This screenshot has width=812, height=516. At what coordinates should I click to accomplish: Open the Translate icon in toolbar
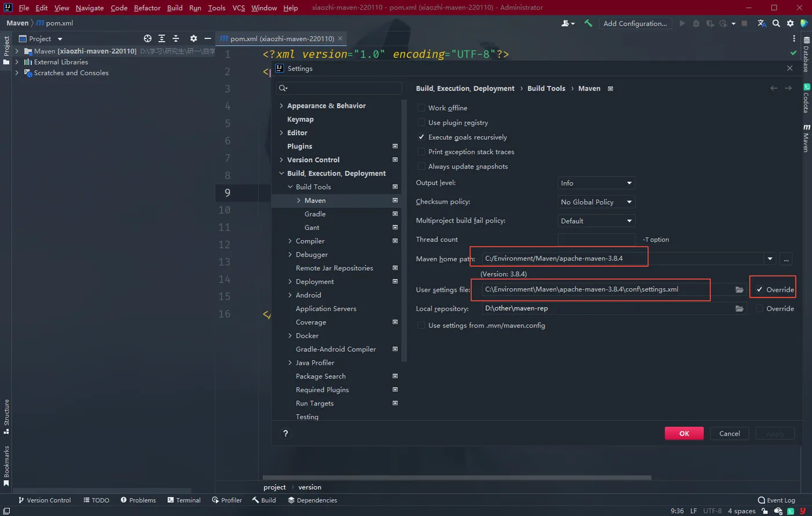pyautogui.click(x=762, y=23)
